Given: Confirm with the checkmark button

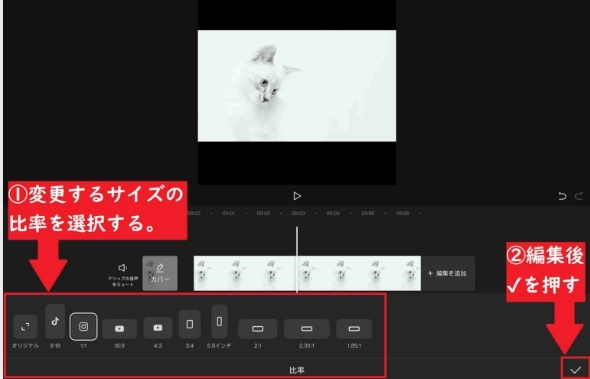Looking at the screenshot, I should click(575, 370).
